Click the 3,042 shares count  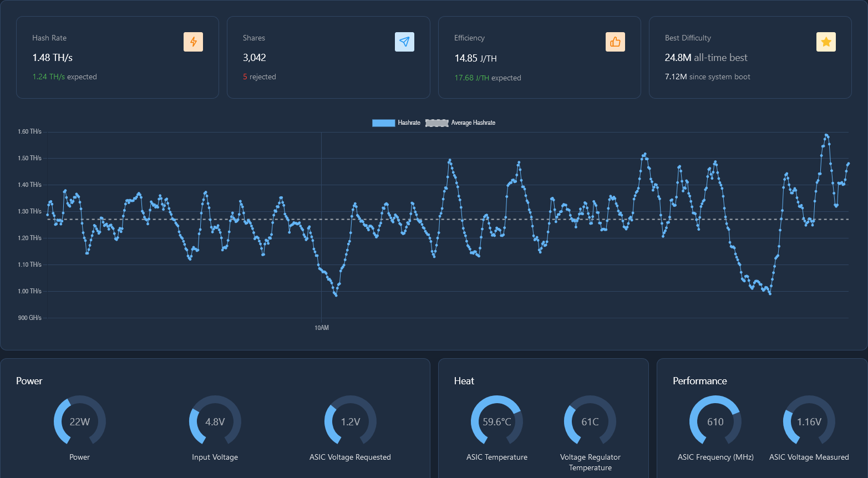coord(255,58)
